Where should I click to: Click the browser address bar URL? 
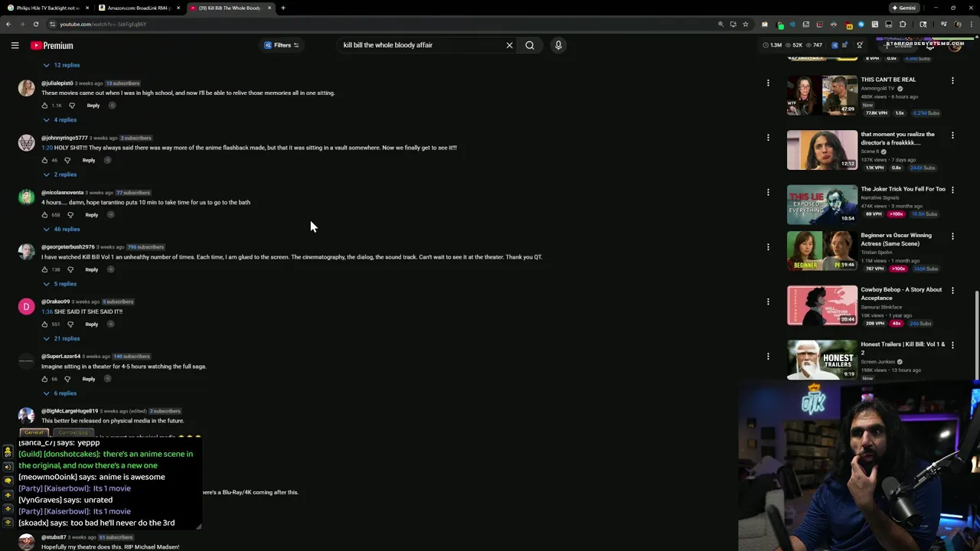pyautogui.click(x=103, y=24)
